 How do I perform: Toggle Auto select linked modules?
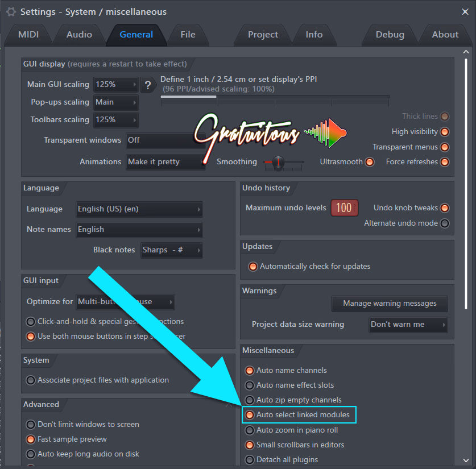click(x=249, y=415)
